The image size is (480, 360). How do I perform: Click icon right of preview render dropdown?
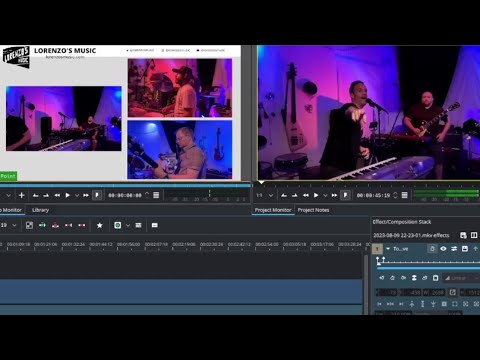[138, 225]
